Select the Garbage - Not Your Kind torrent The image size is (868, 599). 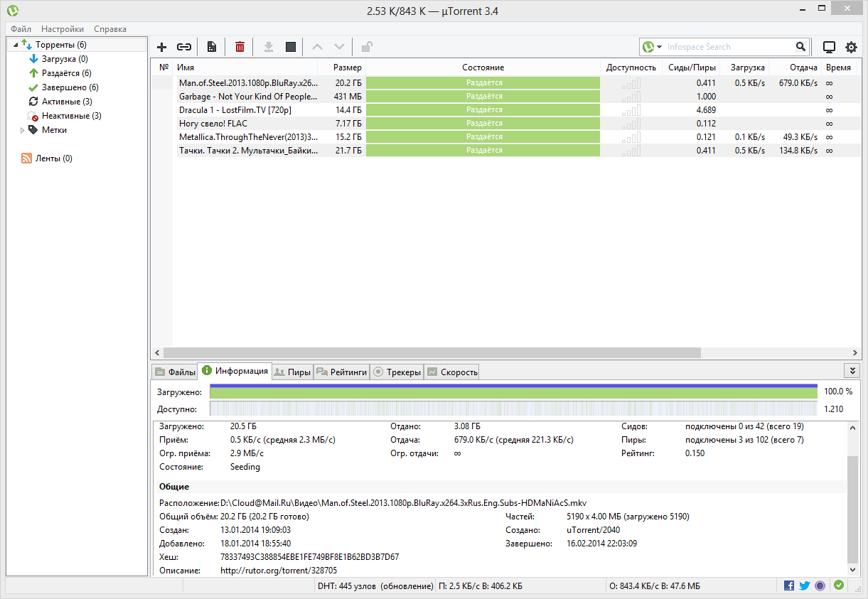click(505, 97)
